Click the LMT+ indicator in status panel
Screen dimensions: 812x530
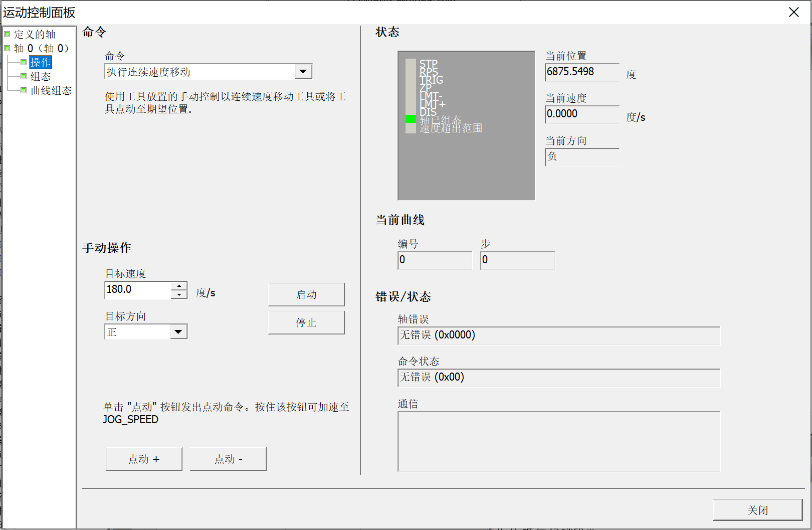pyautogui.click(x=410, y=104)
